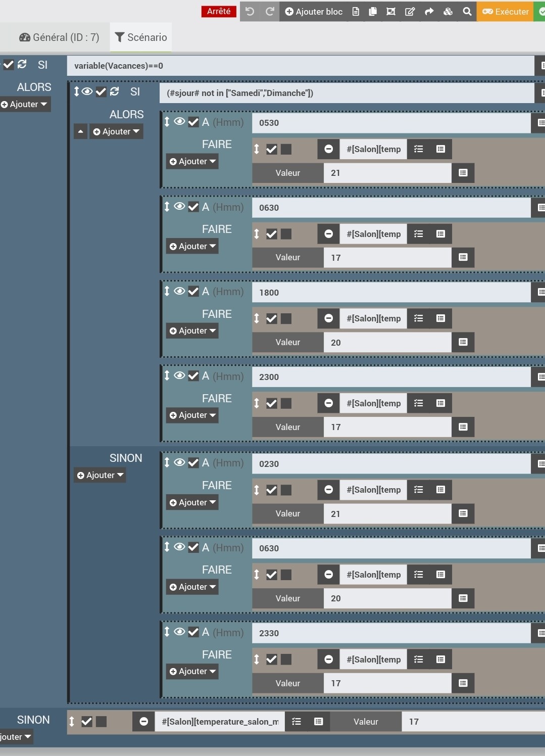Screen dimensions: 545x756
Task: Toggle the bottom SINON action enable checkbox
Action: click(x=86, y=722)
